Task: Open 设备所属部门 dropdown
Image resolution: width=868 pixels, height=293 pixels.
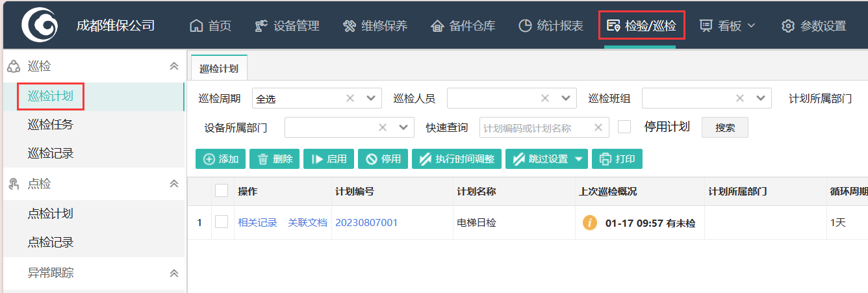Action: (x=403, y=127)
